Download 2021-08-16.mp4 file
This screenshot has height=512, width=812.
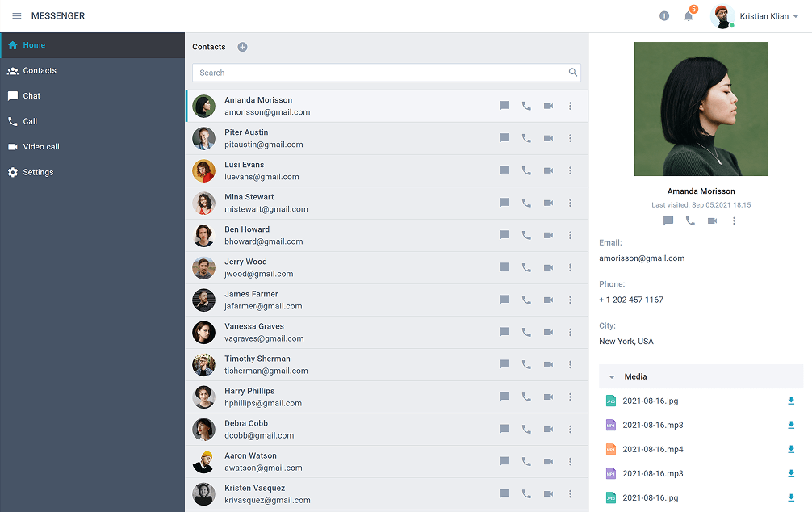pyautogui.click(x=791, y=449)
